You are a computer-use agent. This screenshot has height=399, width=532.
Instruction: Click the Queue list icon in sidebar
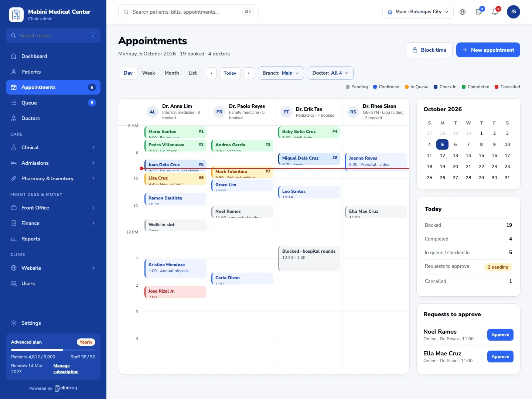click(14, 103)
